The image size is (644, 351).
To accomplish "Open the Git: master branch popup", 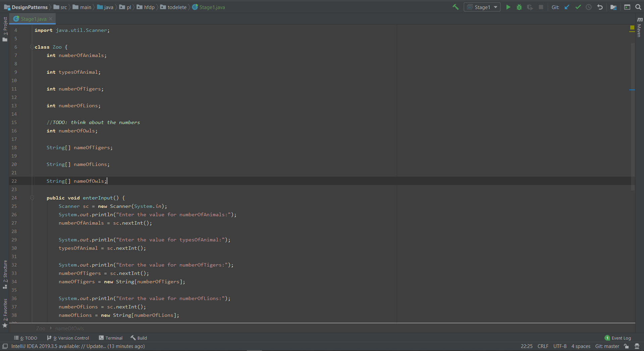I will [x=607, y=346].
